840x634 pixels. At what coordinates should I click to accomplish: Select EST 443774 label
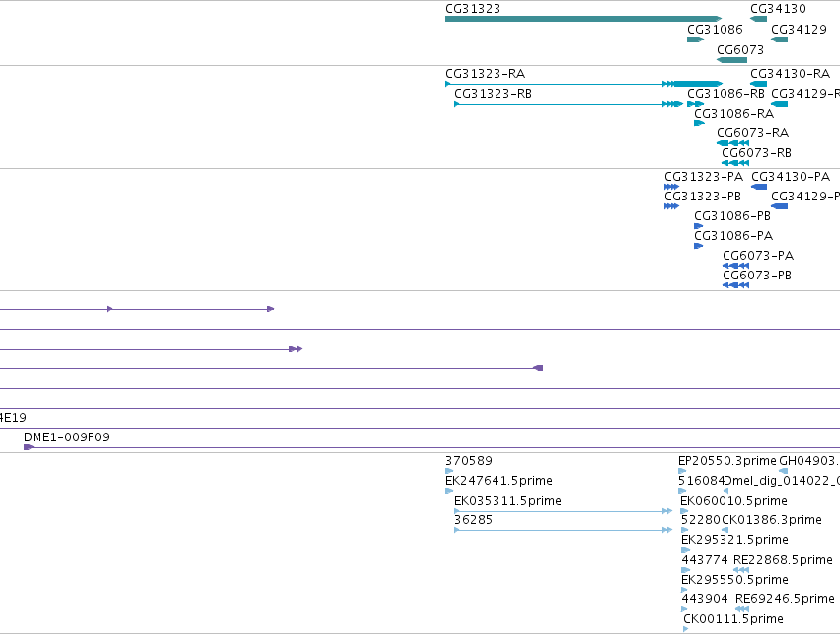[705, 560]
